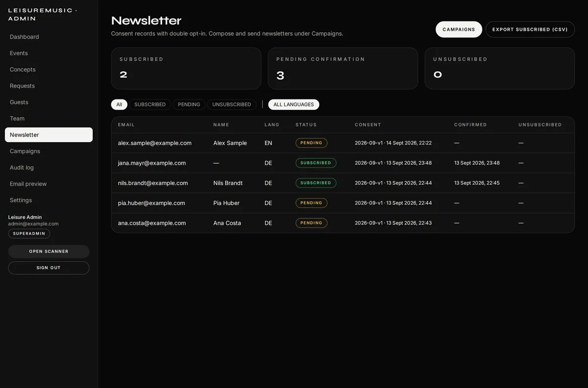The image size is (588, 388).
Task: Open Campaigns from sidebar
Action: [49, 151]
